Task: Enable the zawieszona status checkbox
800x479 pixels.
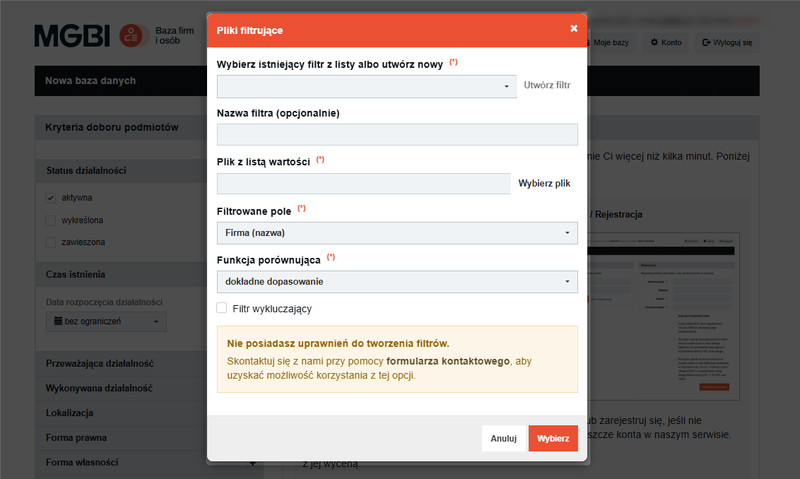Action: pos(51,242)
